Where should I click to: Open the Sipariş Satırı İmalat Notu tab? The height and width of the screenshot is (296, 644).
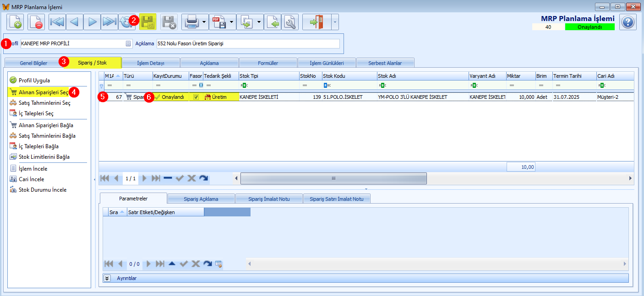coord(337,199)
